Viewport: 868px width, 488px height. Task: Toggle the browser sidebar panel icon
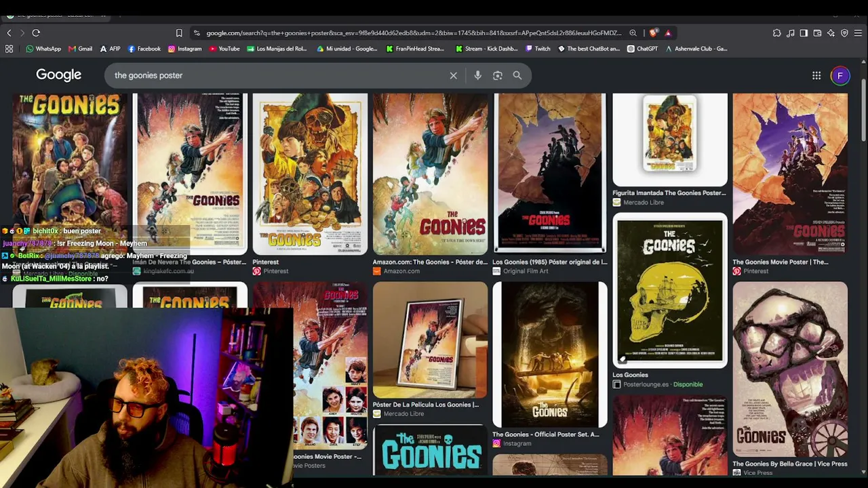click(804, 33)
